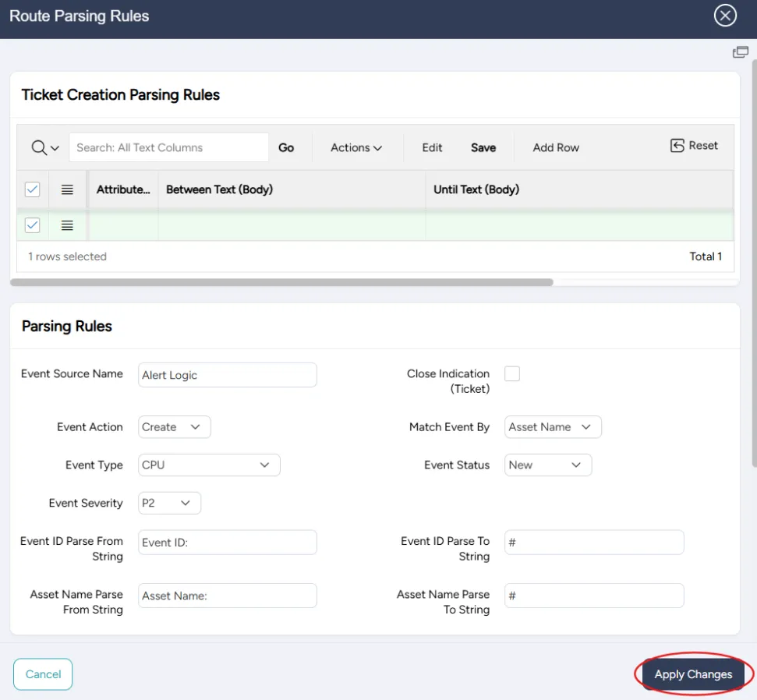Screen dimensions: 757x700
Task: Open the header row actions menu icon
Action: click(x=67, y=189)
